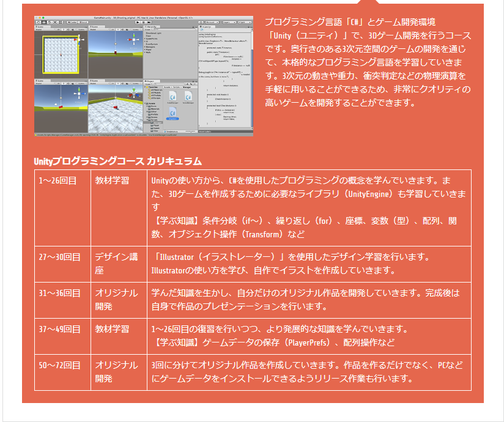Select the Move tool in Unity toolbar
The height and width of the screenshot is (422, 504).
click(x=43, y=22)
